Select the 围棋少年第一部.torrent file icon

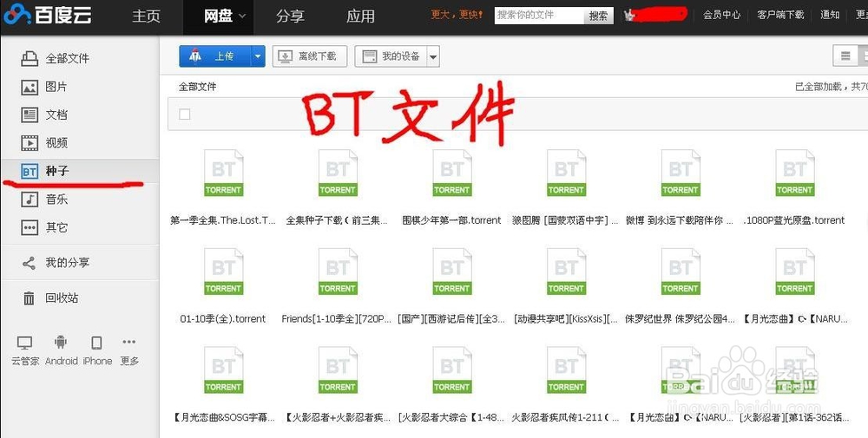pyautogui.click(x=451, y=173)
